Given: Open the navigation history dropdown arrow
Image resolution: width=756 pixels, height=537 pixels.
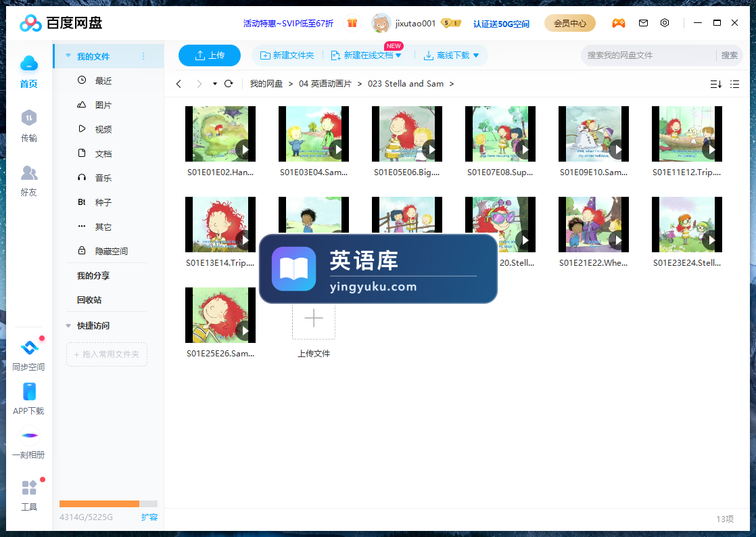Looking at the screenshot, I should click(x=214, y=84).
